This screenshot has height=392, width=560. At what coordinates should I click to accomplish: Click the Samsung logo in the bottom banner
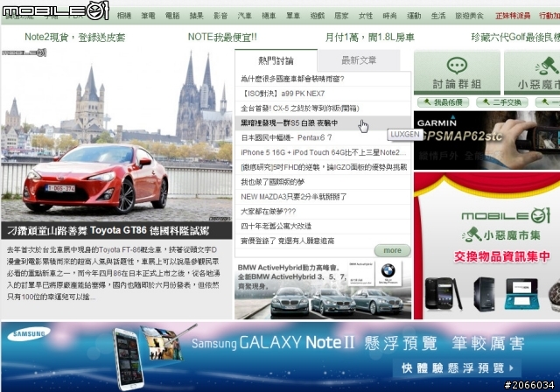tap(29, 333)
